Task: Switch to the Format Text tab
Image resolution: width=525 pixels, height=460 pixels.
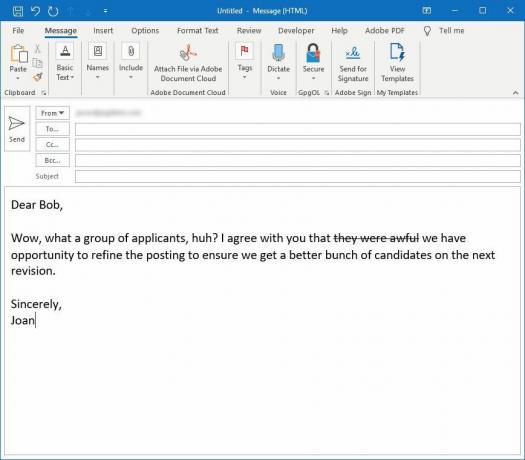Action: pyautogui.click(x=198, y=30)
